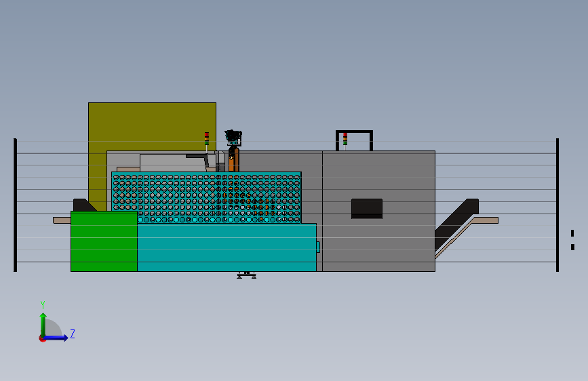
Task: Select the right section of the gray enclosure
Action: tap(378, 211)
